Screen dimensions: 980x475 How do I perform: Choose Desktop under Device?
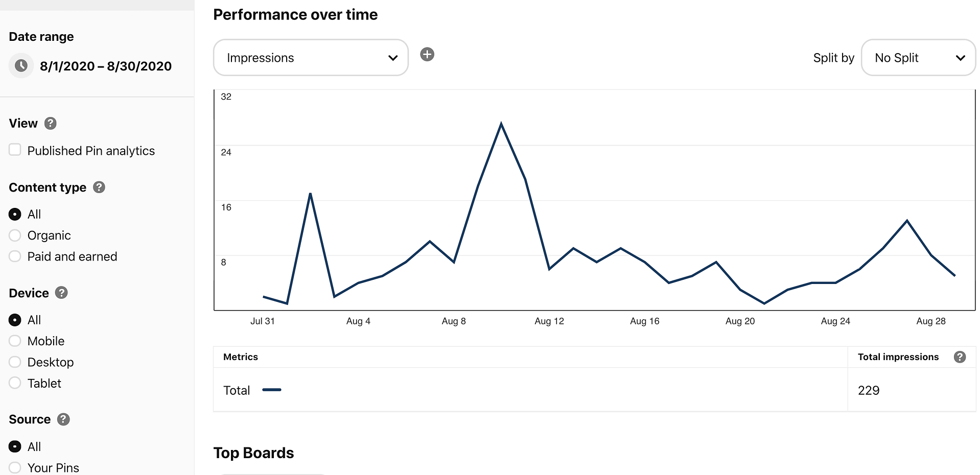click(x=15, y=362)
